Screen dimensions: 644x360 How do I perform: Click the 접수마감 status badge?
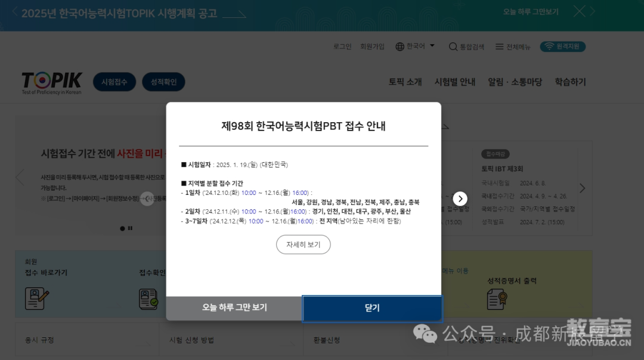pos(496,154)
